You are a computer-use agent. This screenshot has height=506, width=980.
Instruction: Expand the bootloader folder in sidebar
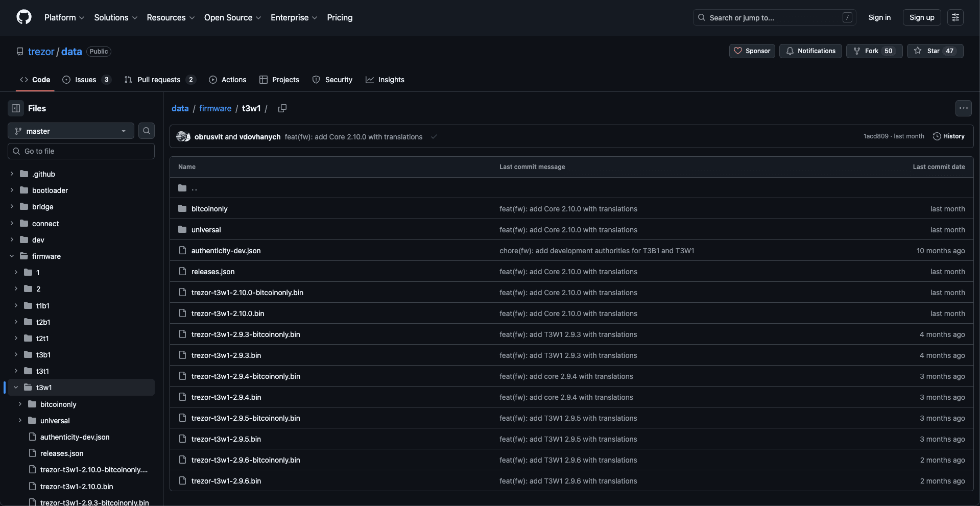coord(11,190)
